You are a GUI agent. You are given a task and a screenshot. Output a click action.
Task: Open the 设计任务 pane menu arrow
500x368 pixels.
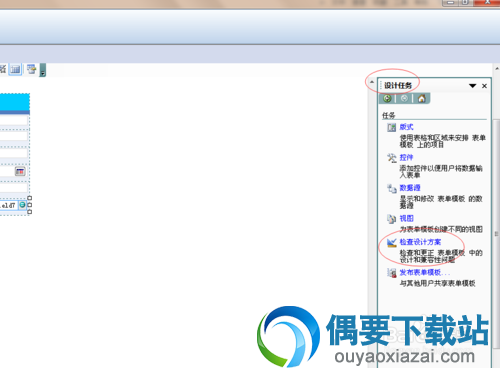(x=472, y=86)
